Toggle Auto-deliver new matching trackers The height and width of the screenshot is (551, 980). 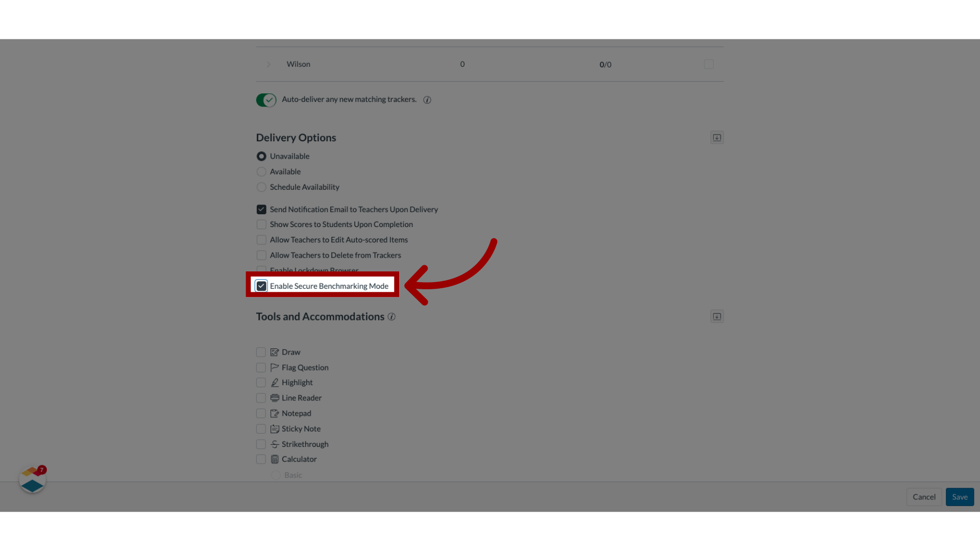[x=266, y=99]
